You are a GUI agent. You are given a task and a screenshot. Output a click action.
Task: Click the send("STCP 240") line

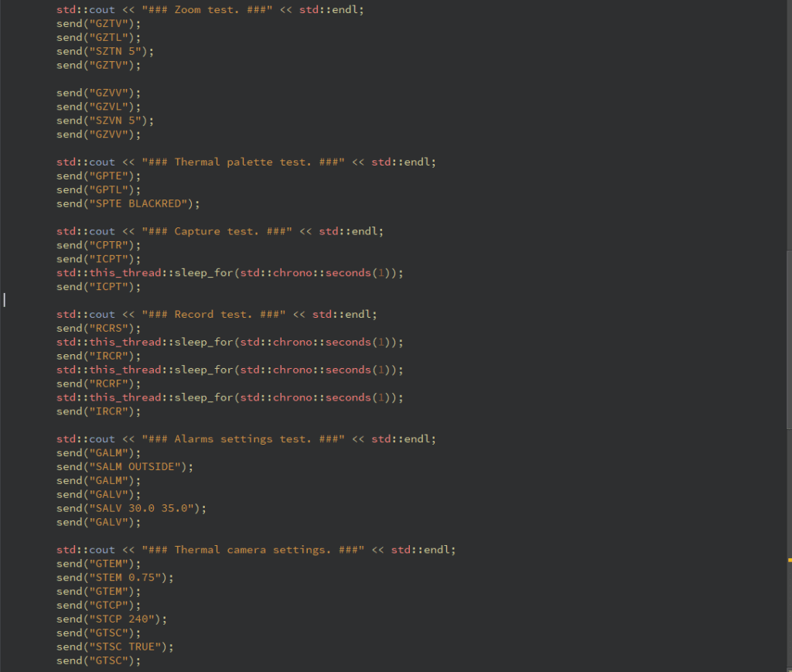point(111,619)
